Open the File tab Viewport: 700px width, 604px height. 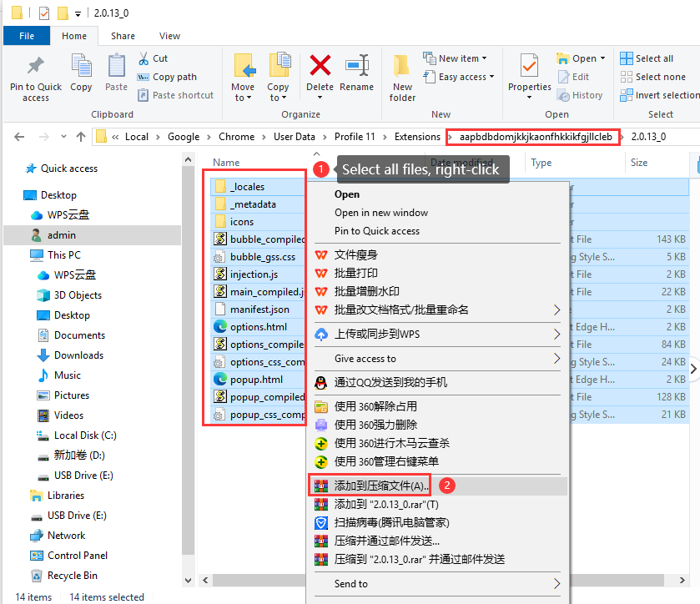(27, 36)
